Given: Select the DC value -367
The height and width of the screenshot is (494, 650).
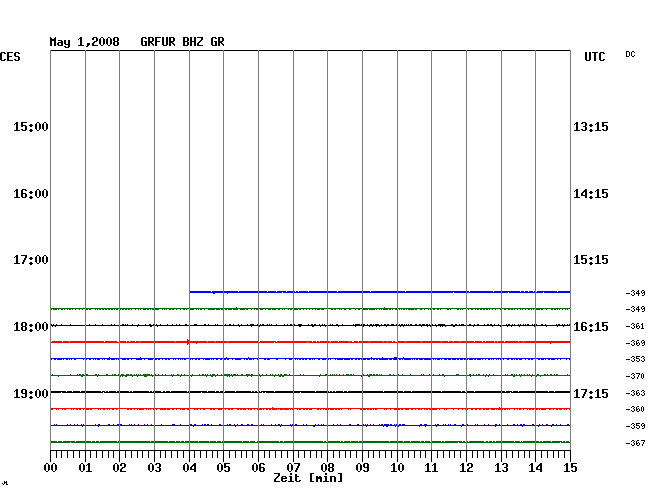Looking at the screenshot, I should (x=635, y=443).
